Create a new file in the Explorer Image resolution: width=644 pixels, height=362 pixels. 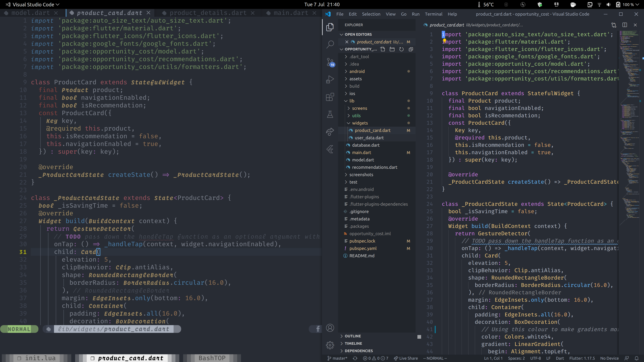[383, 49]
